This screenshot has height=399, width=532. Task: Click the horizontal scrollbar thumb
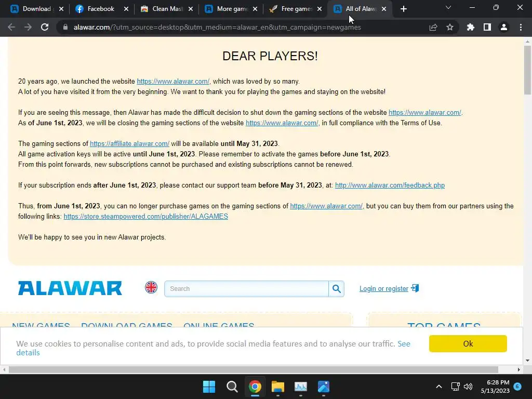pyautogui.click(x=254, y=369)
